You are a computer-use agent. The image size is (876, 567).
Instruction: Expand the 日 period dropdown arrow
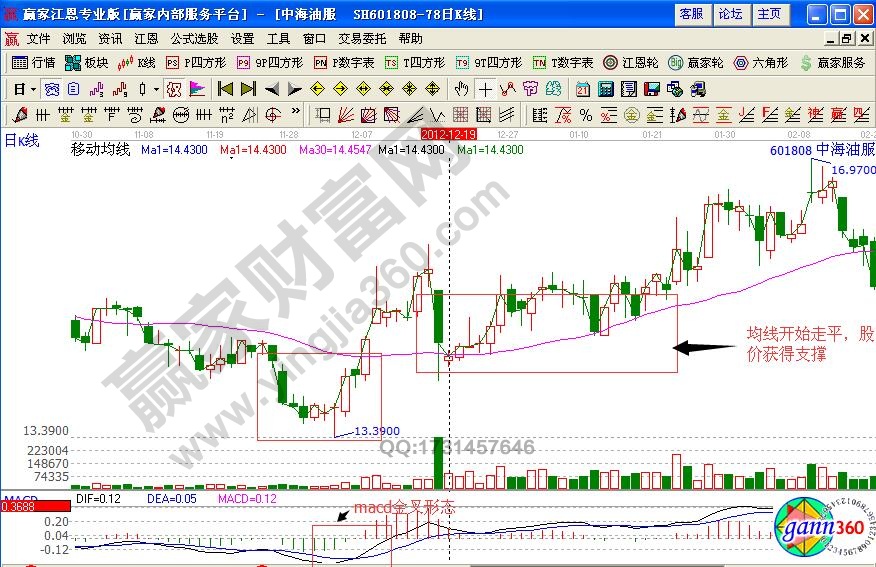34,88
